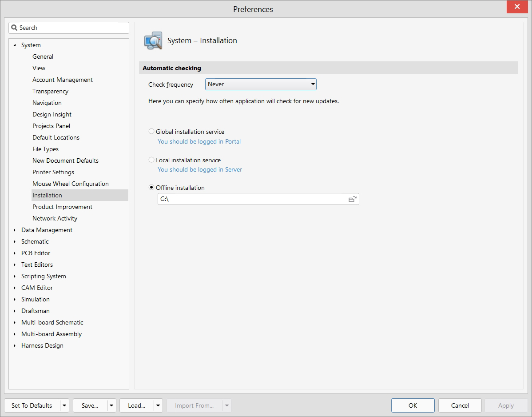Open the General preferences page
532x417 pixels.
coord(43,56)
